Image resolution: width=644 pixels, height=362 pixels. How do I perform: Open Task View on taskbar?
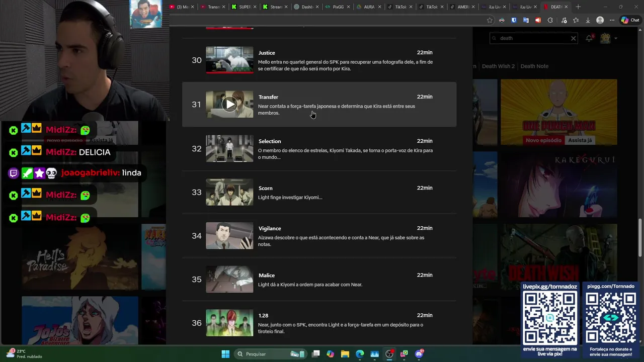click(x=315, y=354)
